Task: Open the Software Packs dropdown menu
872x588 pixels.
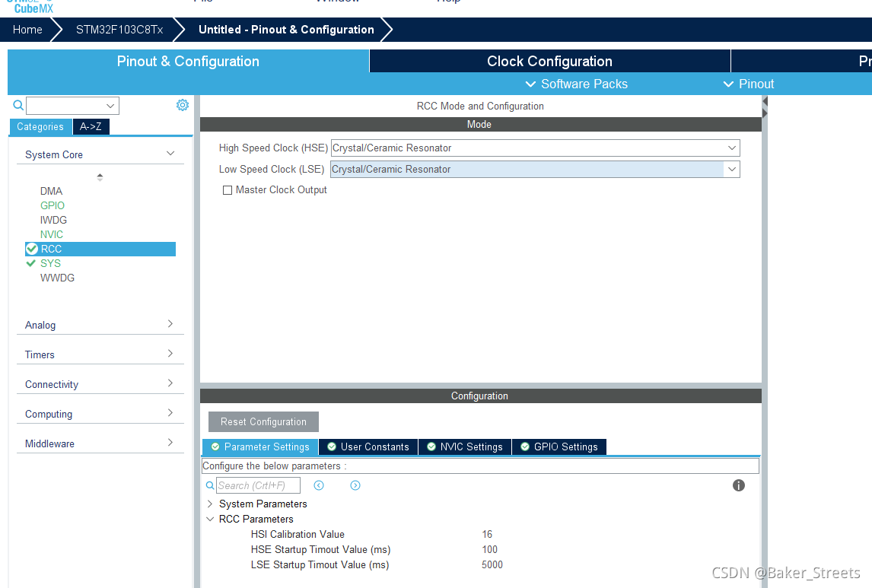Action: click(x=577, y=84)
